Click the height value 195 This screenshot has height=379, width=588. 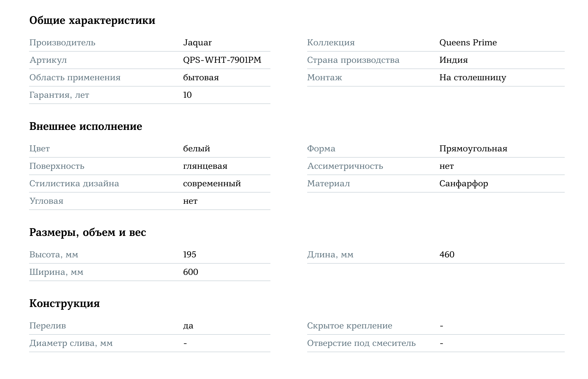[x=190, y=255]
